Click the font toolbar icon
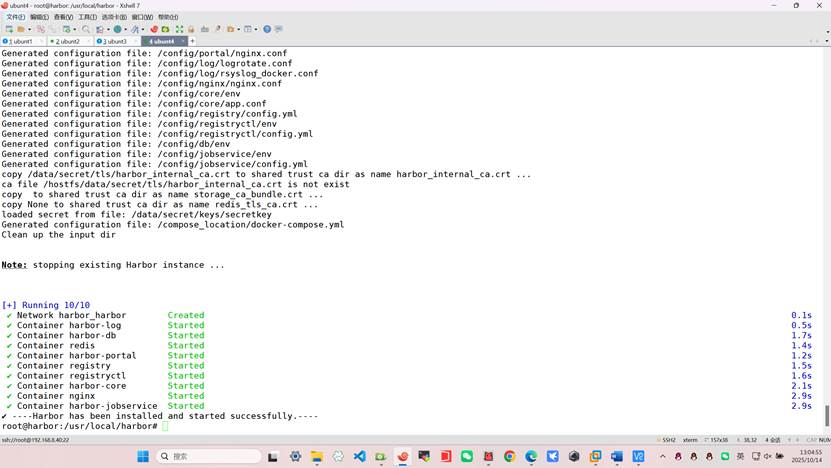This screenshot has height=468, width=831. 135,29
